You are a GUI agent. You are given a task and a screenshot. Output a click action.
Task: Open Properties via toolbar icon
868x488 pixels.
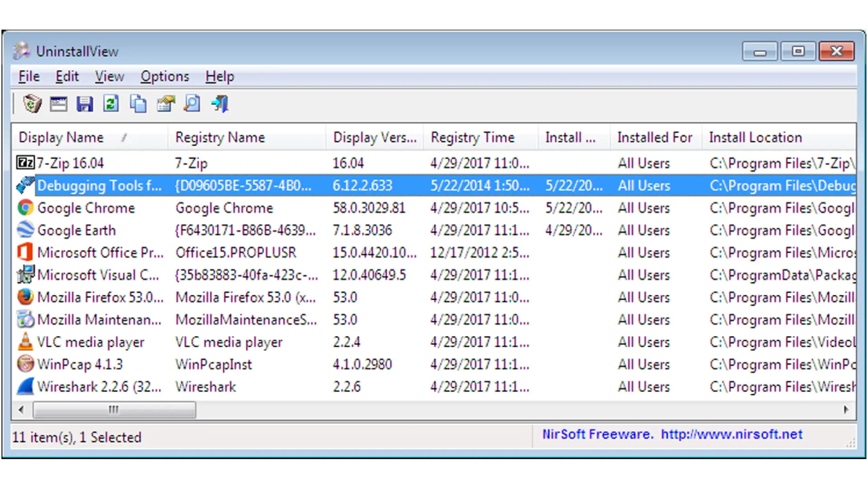click(165, 104)
